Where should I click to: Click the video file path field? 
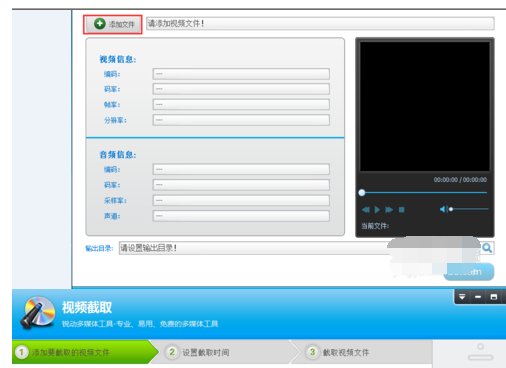point(320,24)
